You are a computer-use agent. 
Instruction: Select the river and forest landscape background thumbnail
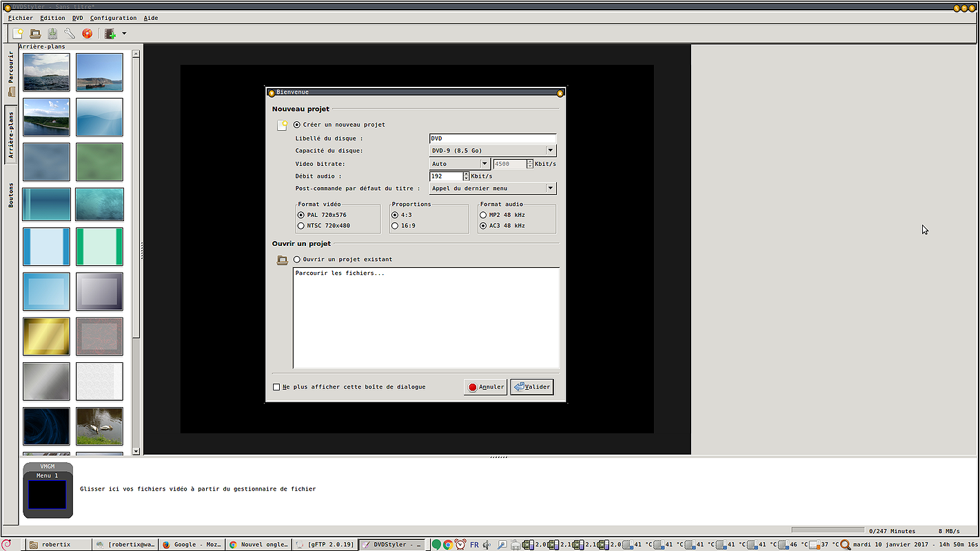point(47,117)
